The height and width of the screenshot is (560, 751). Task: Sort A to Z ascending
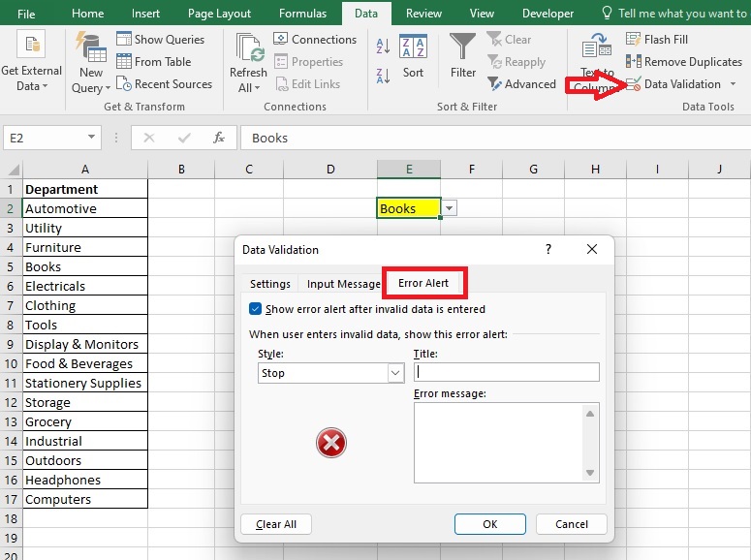pos(383,46)
